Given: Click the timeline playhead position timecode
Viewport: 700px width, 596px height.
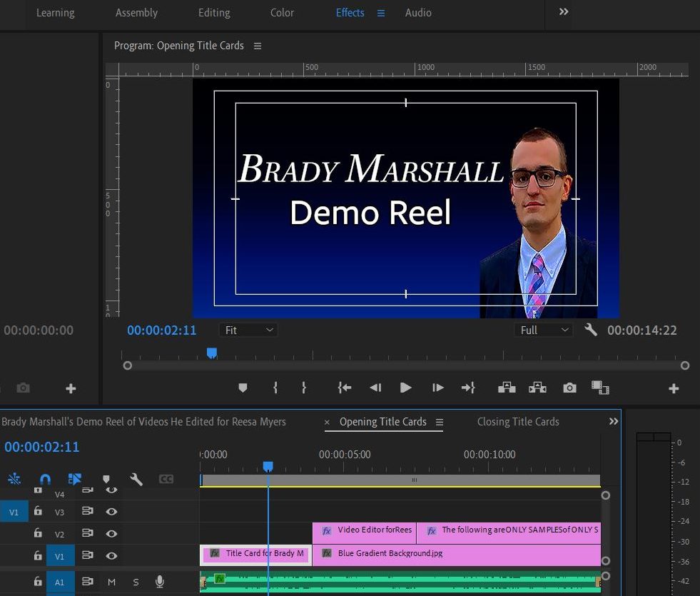Looking at the screenshot, I should point(41,447).
